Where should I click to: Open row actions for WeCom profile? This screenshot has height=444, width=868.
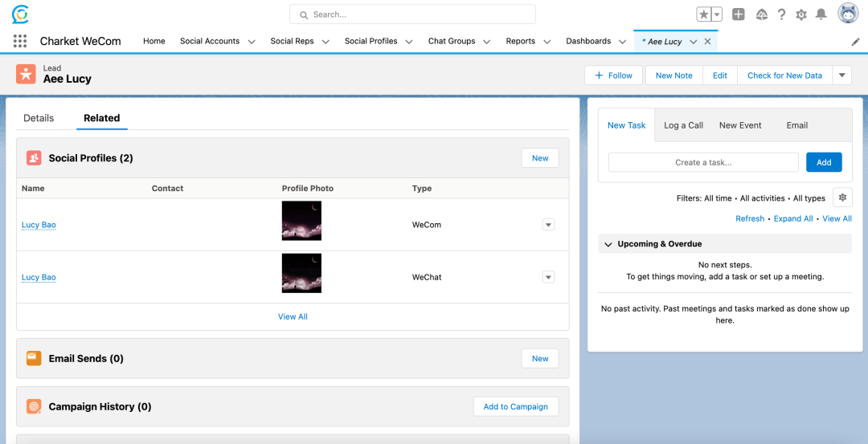(x=548, y=225)
